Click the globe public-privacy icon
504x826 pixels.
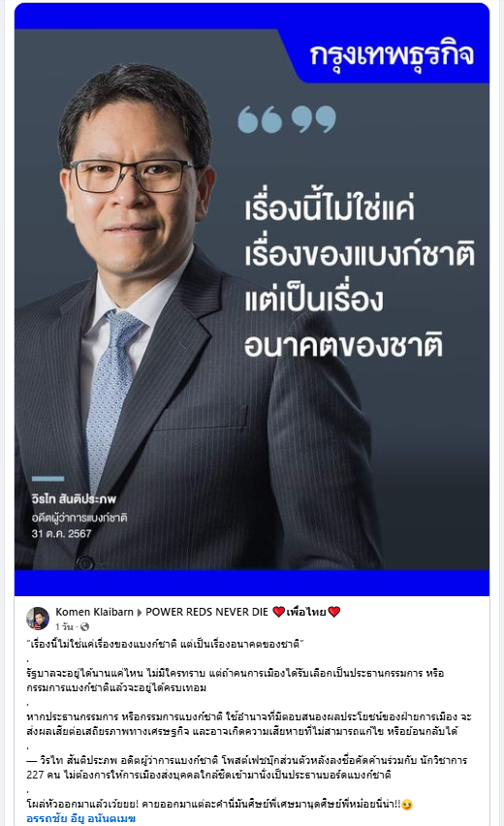coord(84,627)
